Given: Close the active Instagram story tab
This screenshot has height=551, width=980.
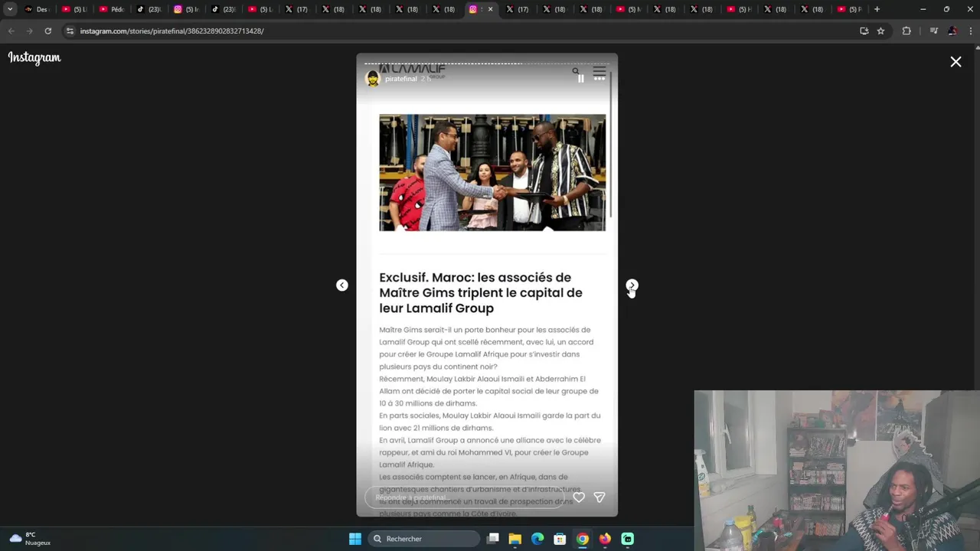Looking at the screenshot, I should 491,9.
